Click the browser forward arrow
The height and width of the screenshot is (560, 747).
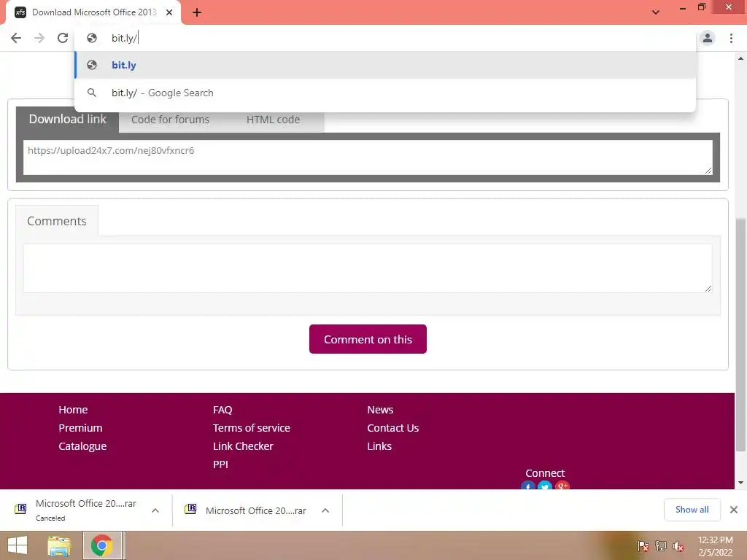(39, 38)
